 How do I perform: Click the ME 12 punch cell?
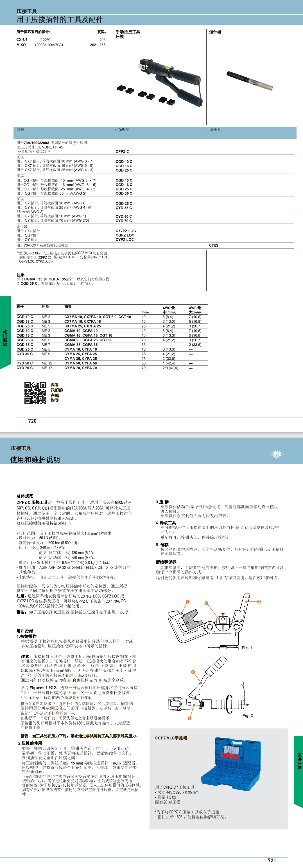pyautogui.click(x=47, y=363)
